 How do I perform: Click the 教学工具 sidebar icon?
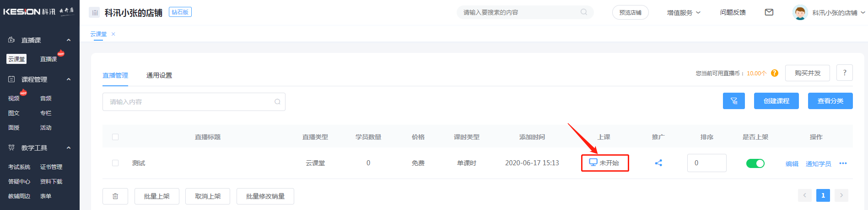(11, 148)
